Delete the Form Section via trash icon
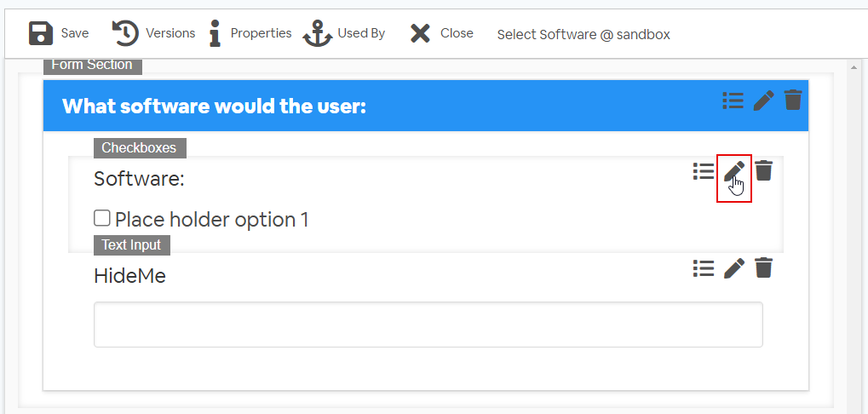This screenshot has height=414, width=868. [793, 101]
